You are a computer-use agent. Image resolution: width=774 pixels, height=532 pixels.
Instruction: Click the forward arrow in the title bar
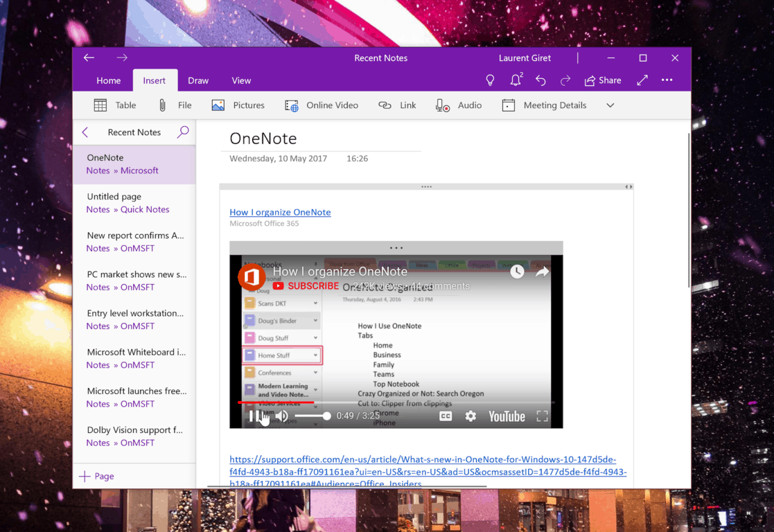122,57
